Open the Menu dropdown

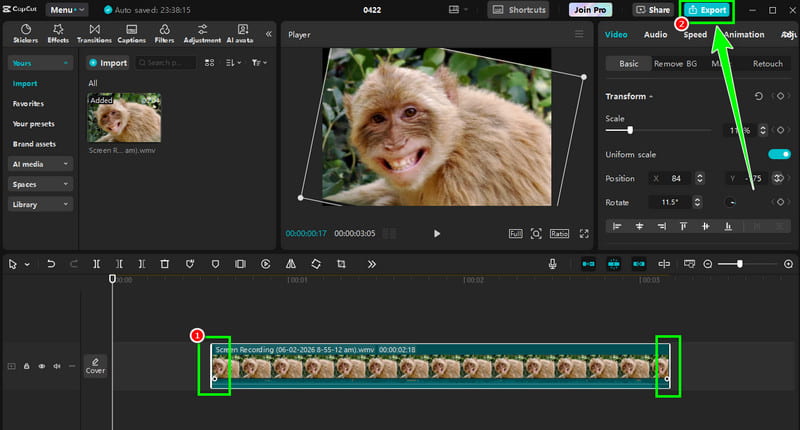[67, 10]
